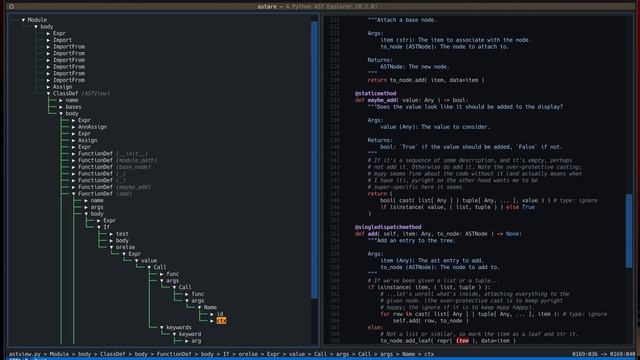Expand the bases node under ClassDef
Image resolution: width=640 pixels, height=360 pixels.
[61, 107]
